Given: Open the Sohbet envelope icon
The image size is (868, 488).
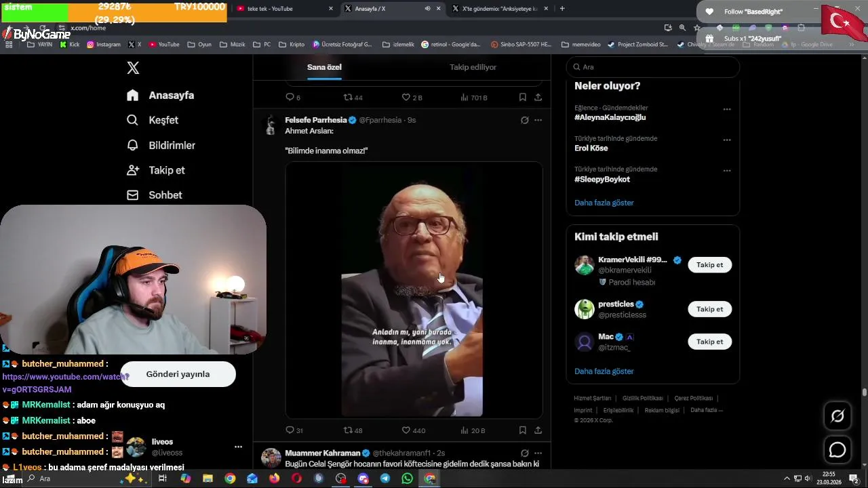Looking at the screenshot, I should [x=133, y=195].
